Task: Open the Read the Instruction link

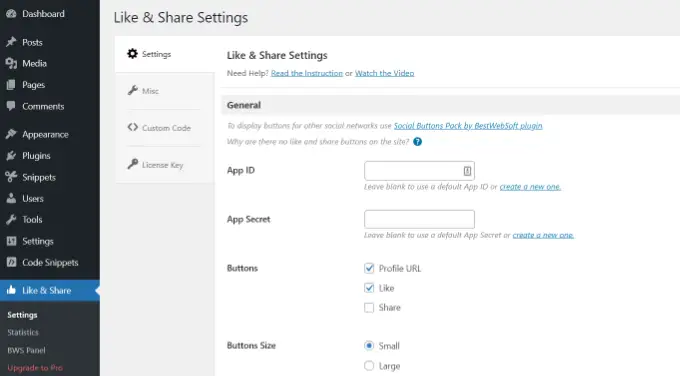Action: [x=307, y=73]
